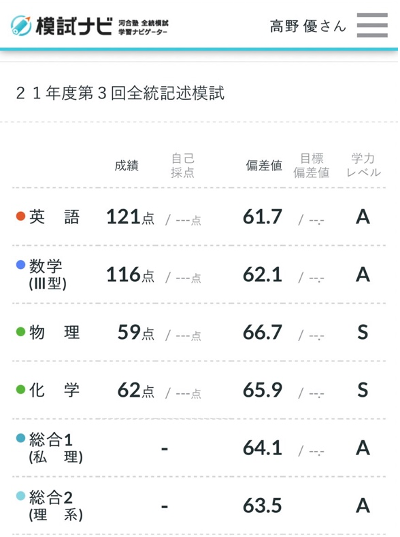Viewport: 400px width, 537px height.
Task: Click the 目標偏差値 column header
Action: (x=311, y=165)
